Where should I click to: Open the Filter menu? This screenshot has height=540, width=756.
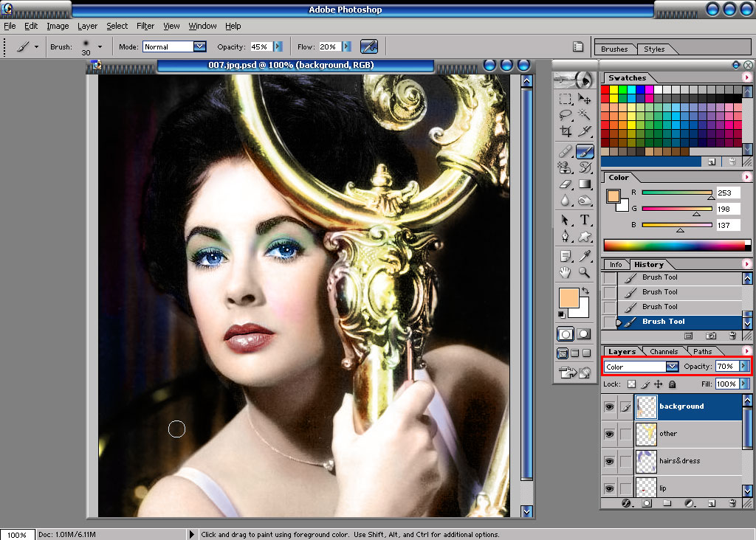pos(145,26)
